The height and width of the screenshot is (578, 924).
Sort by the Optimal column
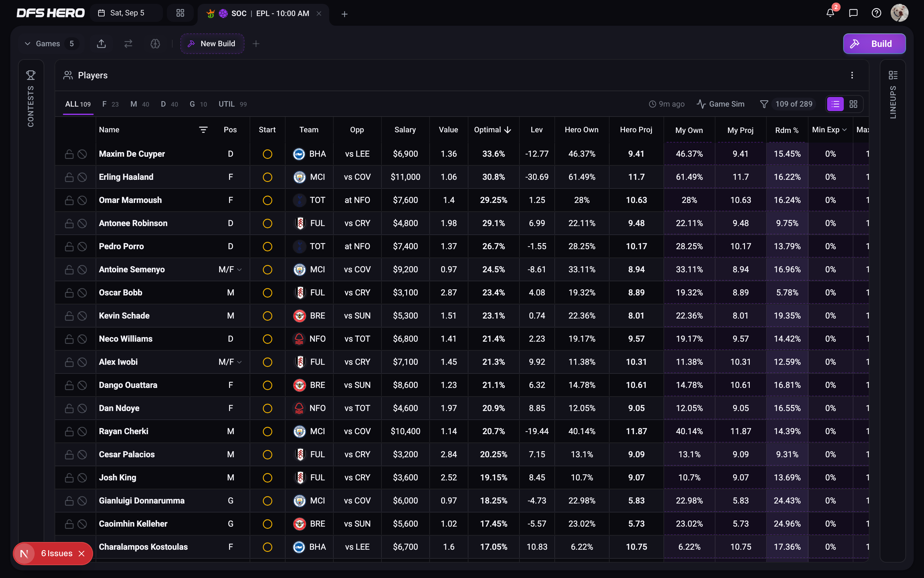(x=492, y=130)
